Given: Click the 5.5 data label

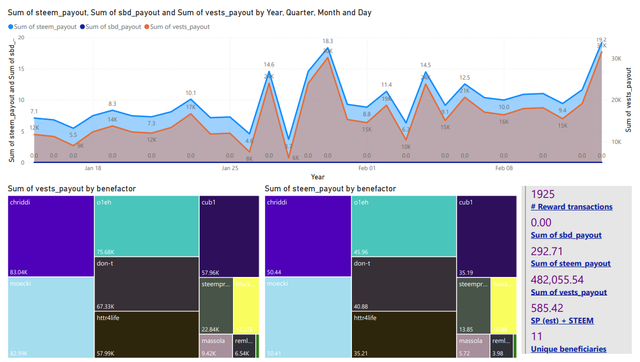Looking at the screenshot, I should pyautogui.click(x=73, y=135).
